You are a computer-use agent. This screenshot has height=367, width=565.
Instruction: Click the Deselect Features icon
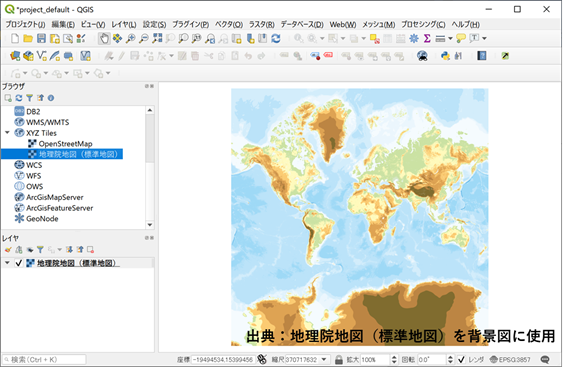pyautogui.click(x=375, y=39)
